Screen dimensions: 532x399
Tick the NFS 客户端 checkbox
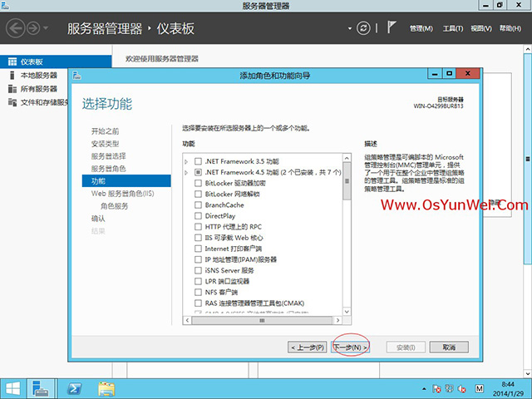coord(198,292)
